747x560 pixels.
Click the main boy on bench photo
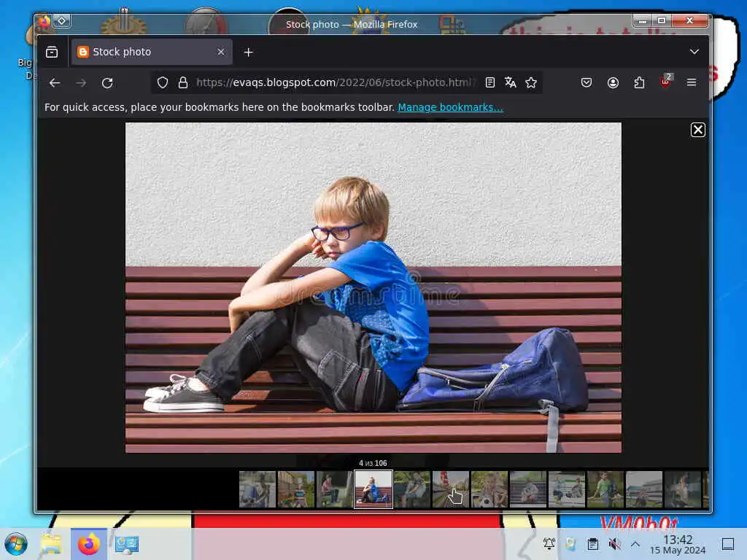pyautogui.click(x=373, y=287)
